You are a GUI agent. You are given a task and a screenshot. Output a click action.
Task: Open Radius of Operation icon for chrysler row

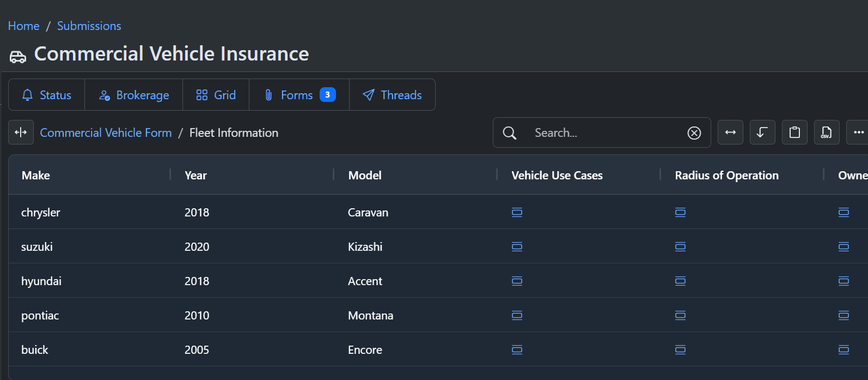(x=680, y=212)
